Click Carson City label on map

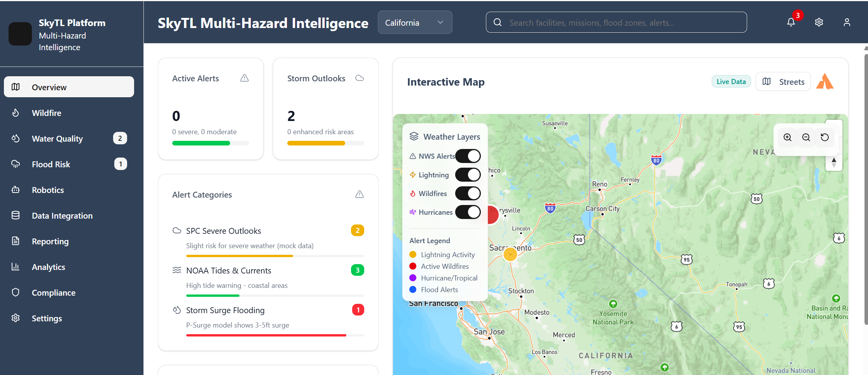[x=603, y=209]
